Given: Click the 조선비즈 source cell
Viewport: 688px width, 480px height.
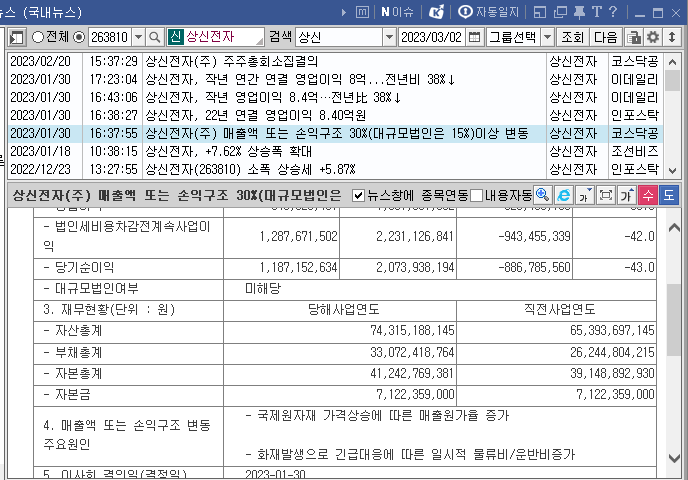Looking at the screenshot, I should (x=634, y=151).
